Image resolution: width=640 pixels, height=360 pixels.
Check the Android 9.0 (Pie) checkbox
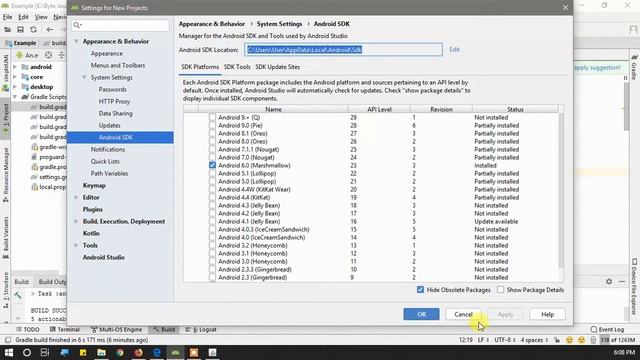pyautogui.click(x=212, y=125)
